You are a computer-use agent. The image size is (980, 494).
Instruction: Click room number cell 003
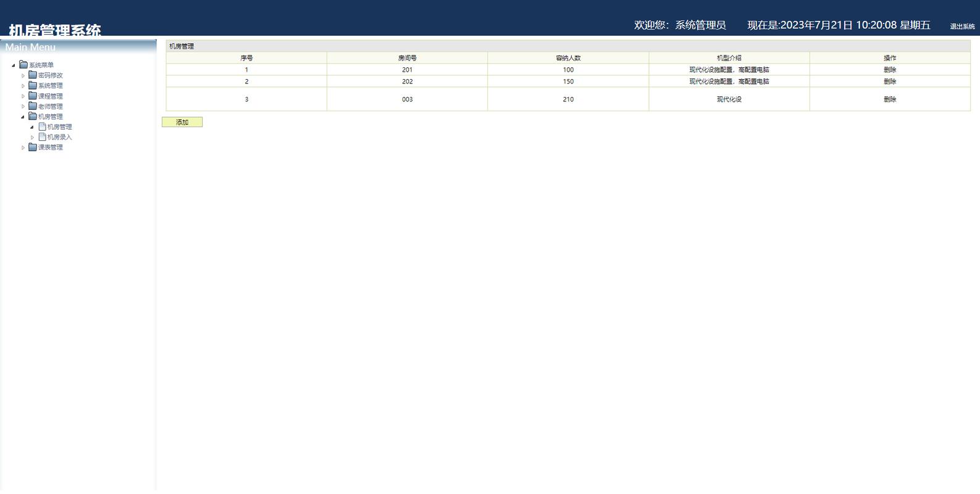[x=407, y=99]
